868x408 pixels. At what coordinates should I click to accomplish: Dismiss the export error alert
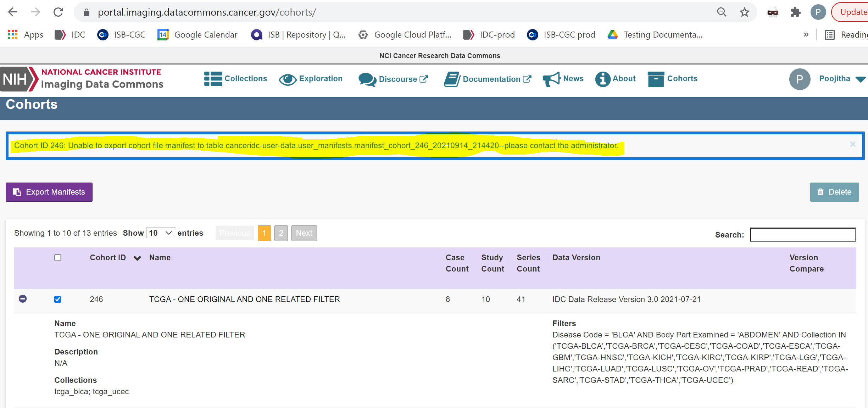[852, 144]
